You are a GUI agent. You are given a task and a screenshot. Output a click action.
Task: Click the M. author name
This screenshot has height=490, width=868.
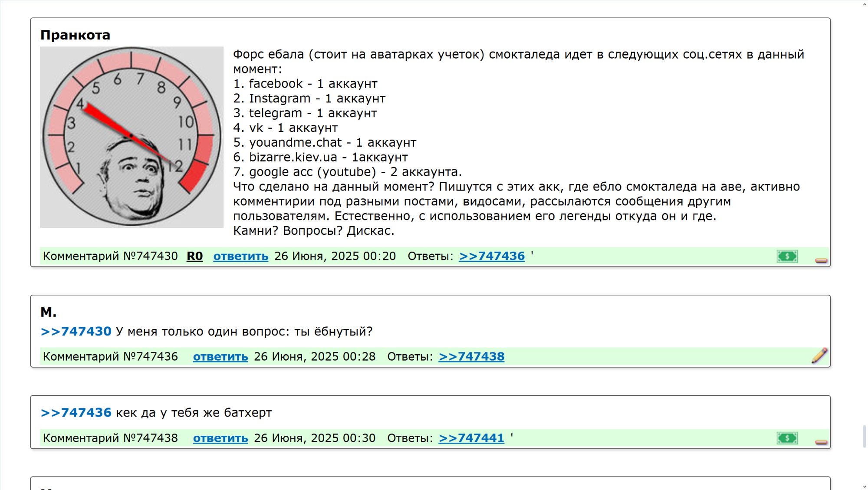[48, 312]
